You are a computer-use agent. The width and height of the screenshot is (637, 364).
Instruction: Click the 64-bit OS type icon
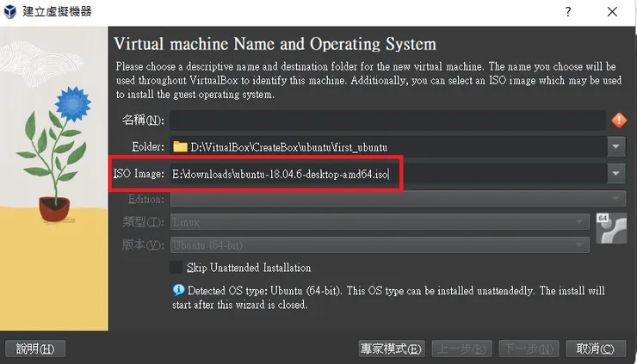click(x=611, y=228)
